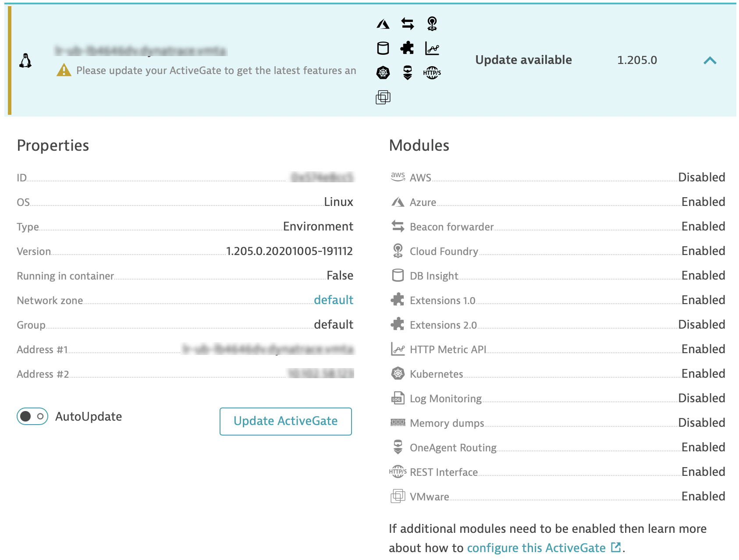Click the Extensions puzzle icon in the header
Screen dimensions: 739x560
click(x=407, y=48)
